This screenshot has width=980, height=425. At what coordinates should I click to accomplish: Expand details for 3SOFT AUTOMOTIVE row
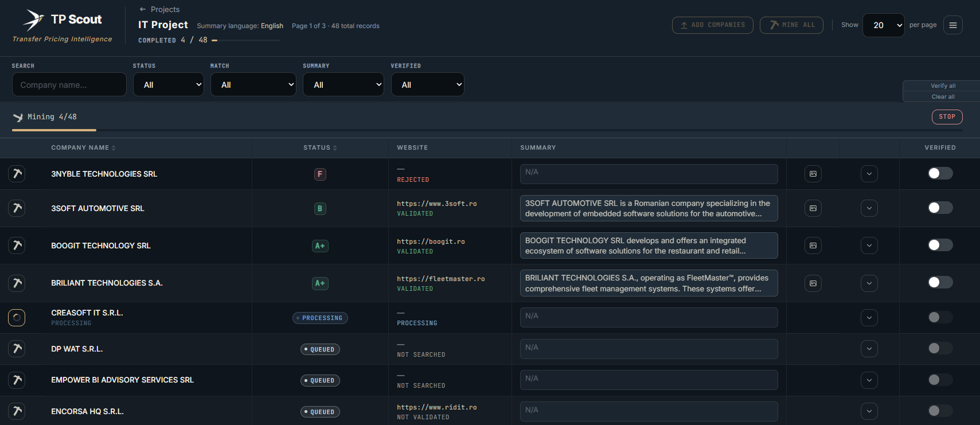(x=869, y=208)
